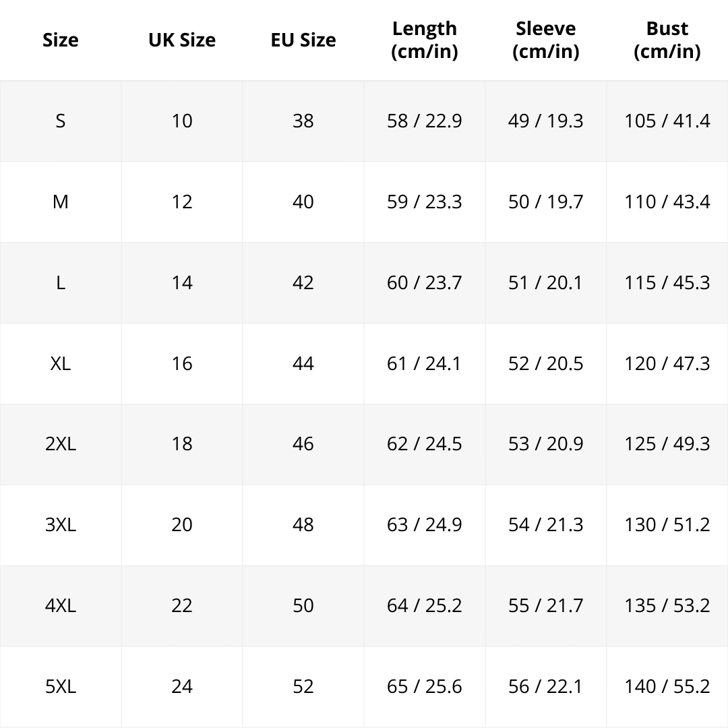This screenshot has width=728, height=728.
Task: Select the 5XL size cell
Action: coord(61,686)
